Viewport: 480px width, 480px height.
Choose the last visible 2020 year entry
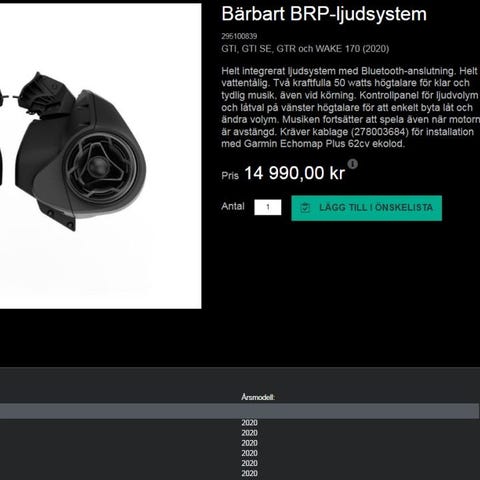click(249, 473)
